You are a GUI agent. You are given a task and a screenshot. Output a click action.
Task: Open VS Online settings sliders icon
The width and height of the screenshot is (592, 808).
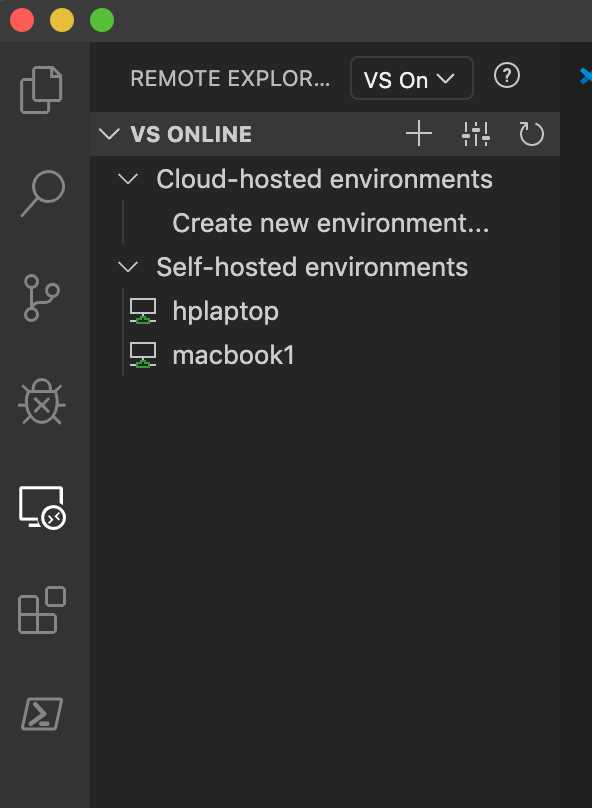pos(476,134)
